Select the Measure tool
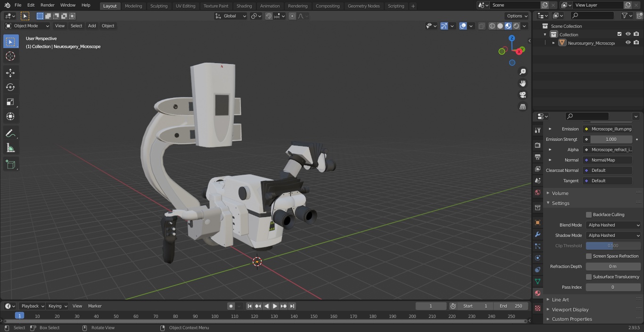This screenshot has height=332, width=644. 10,148
